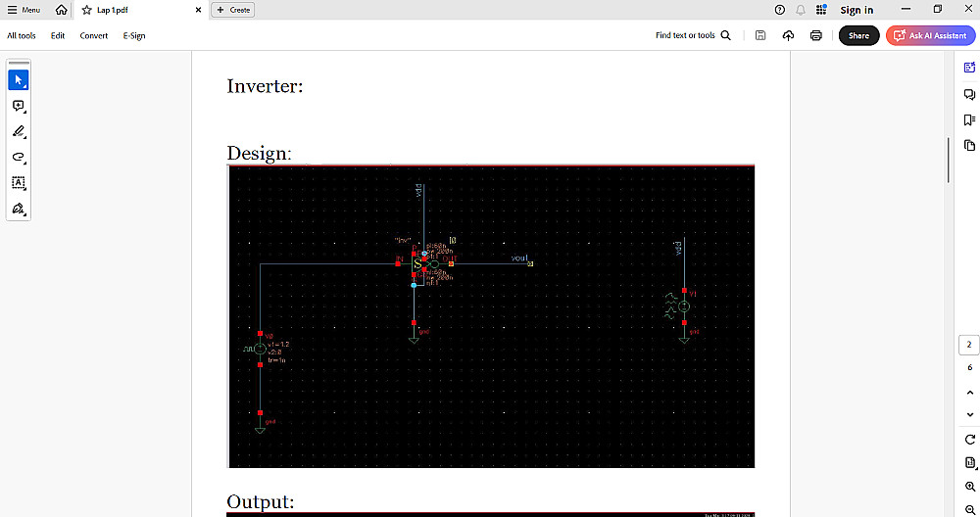
Task: Open notifications bell
Action: click(801, 10)
